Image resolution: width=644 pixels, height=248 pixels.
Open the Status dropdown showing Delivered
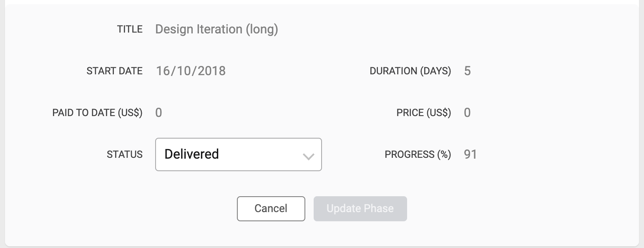(x=238, y=154)
